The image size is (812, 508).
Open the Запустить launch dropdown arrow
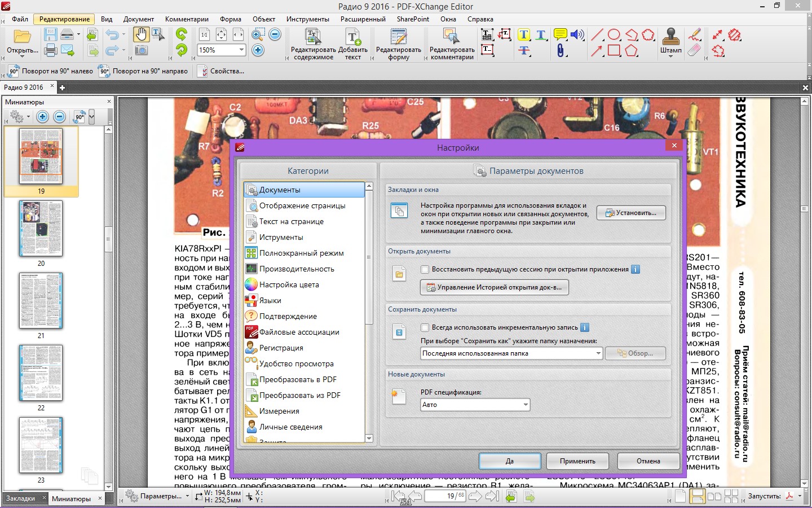click(x=800, y=496)
